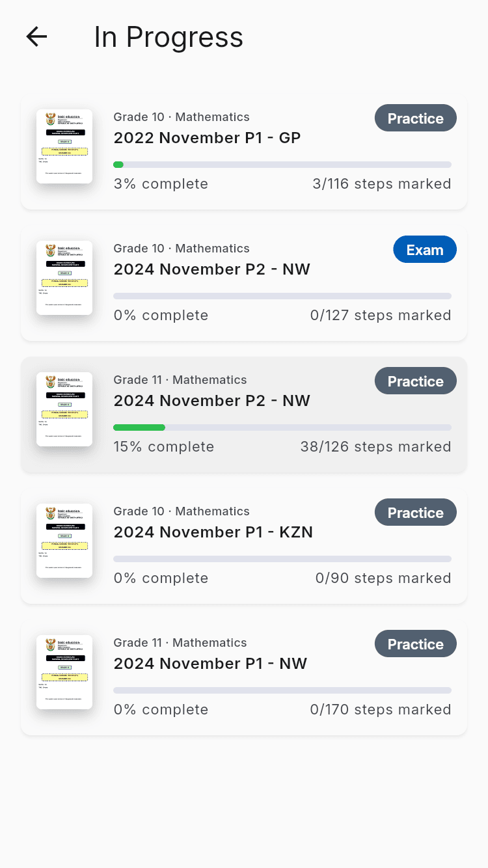
Task: Click the exam paper thumbnail for 2024 November P2 - NW
Action: coord(64,277)
